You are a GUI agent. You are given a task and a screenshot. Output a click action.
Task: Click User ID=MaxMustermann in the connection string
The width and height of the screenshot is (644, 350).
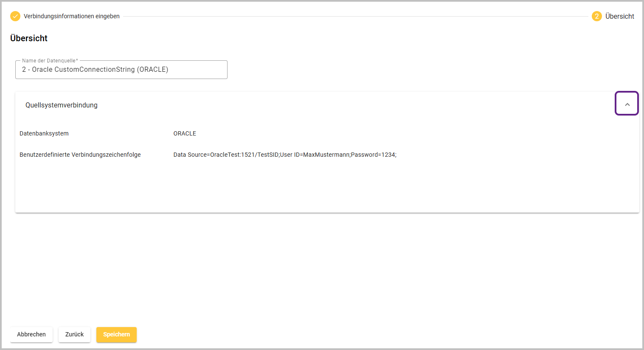click(x=315, y=155)
